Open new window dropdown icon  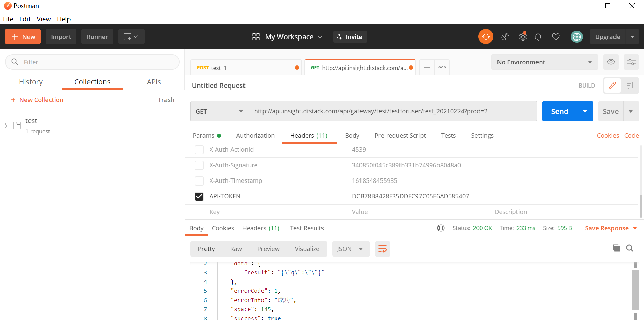click(131, 37)
